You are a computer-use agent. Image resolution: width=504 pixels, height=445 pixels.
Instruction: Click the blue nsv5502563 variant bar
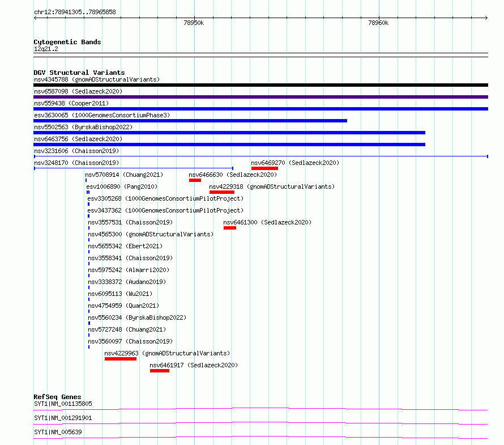click(x=229, y=133)
